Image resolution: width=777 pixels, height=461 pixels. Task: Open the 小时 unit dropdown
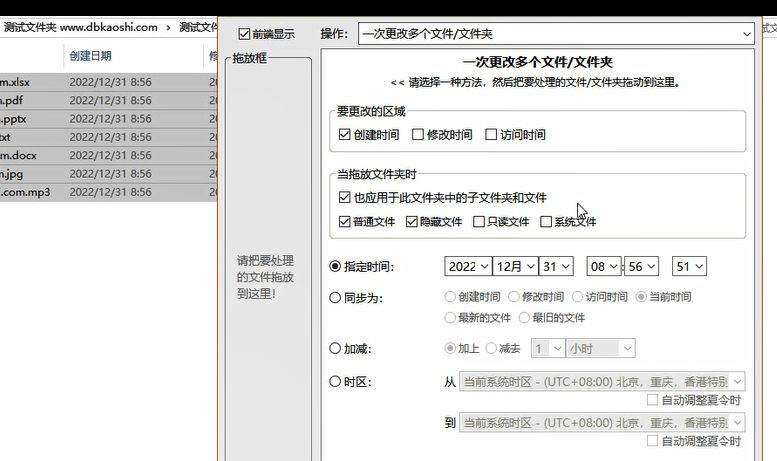(600, 348)
